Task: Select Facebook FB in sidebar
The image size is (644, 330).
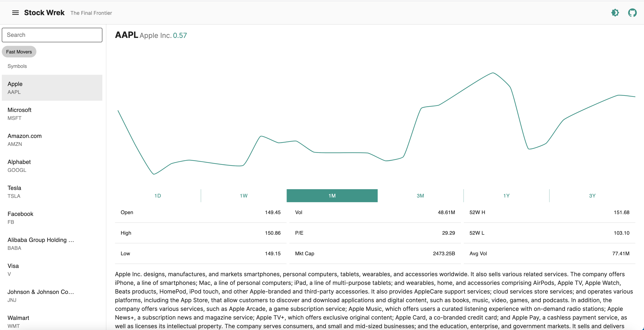Action: (52, 218)
